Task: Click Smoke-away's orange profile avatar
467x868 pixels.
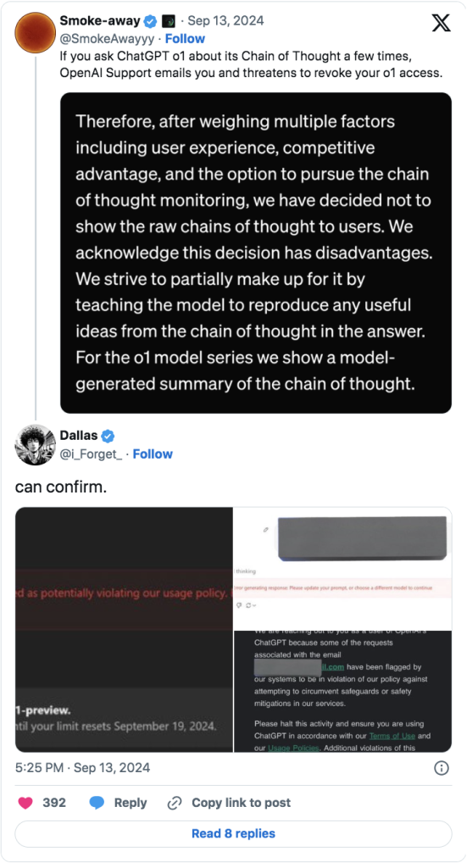Action: coord(34,32)
